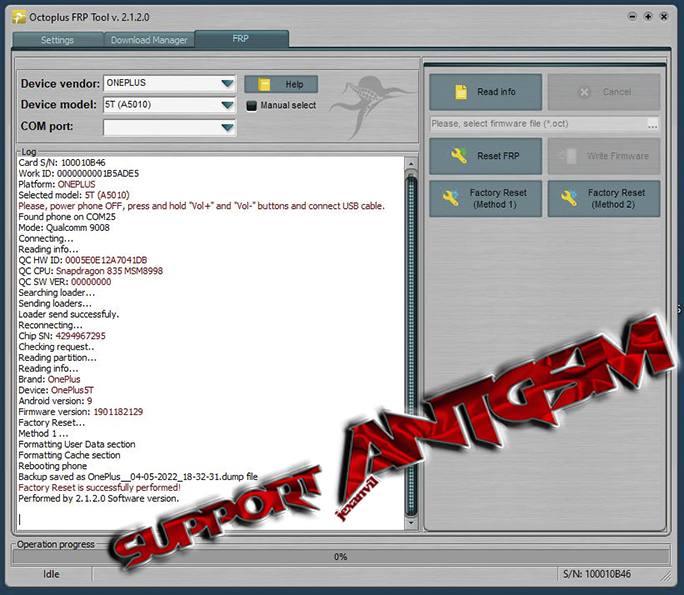Click 'Device: OnePlus5T' log line
Screen dimensions: 684x595
tap(56, 390)
